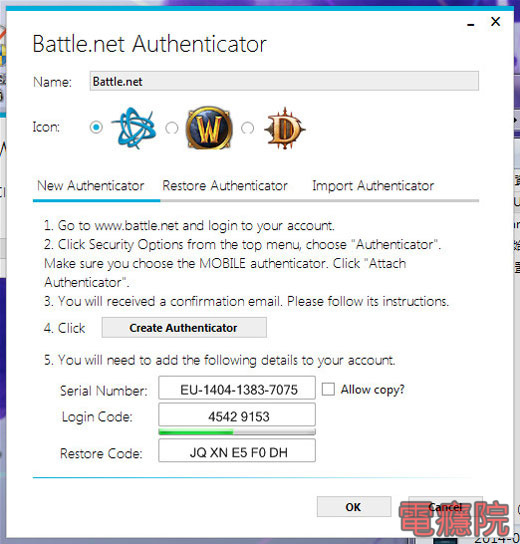Viewport: 520px width, 544px height.
Task: Pick the Diablo icon
Action: [285, 128]
